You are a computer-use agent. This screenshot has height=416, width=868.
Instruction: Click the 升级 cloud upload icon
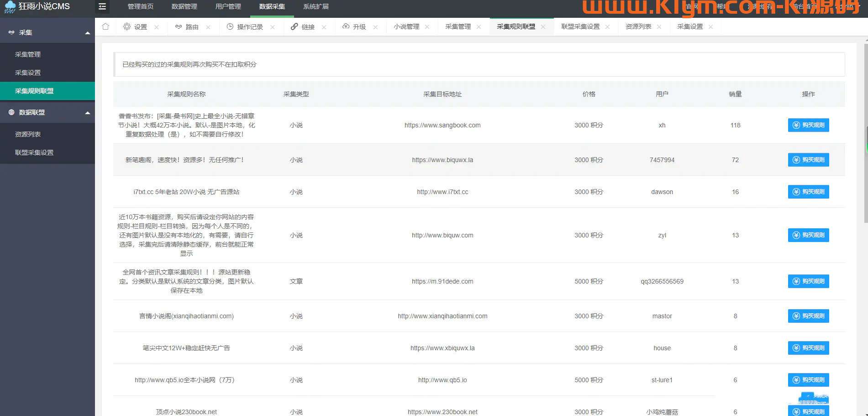click(x=346, y=26)
